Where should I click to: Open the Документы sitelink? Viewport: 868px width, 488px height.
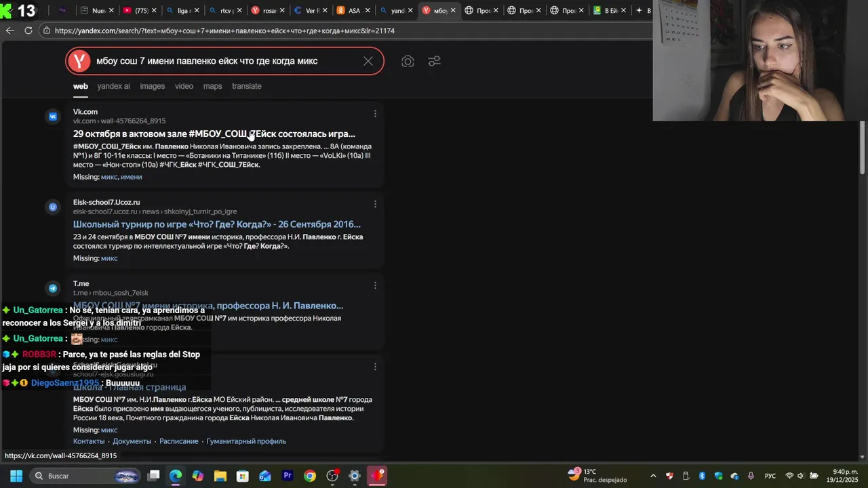pyautogui.click(x=132, y=441)
